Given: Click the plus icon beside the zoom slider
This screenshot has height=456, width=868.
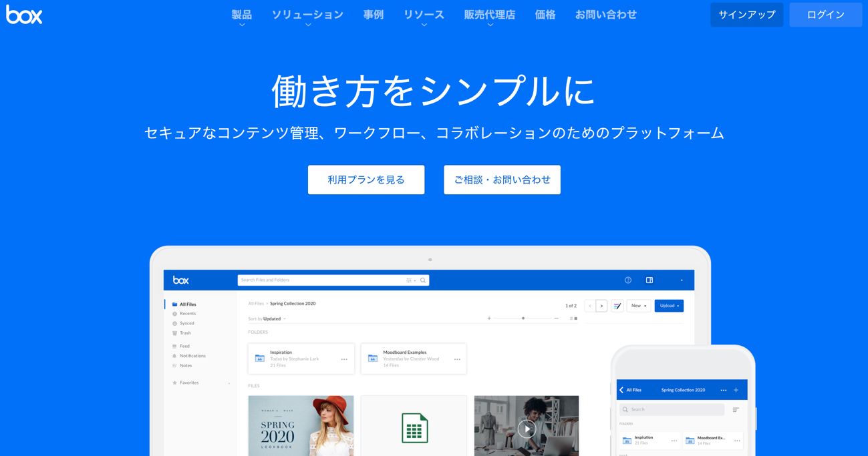Looking at the screenshot, I should [489, 318].
